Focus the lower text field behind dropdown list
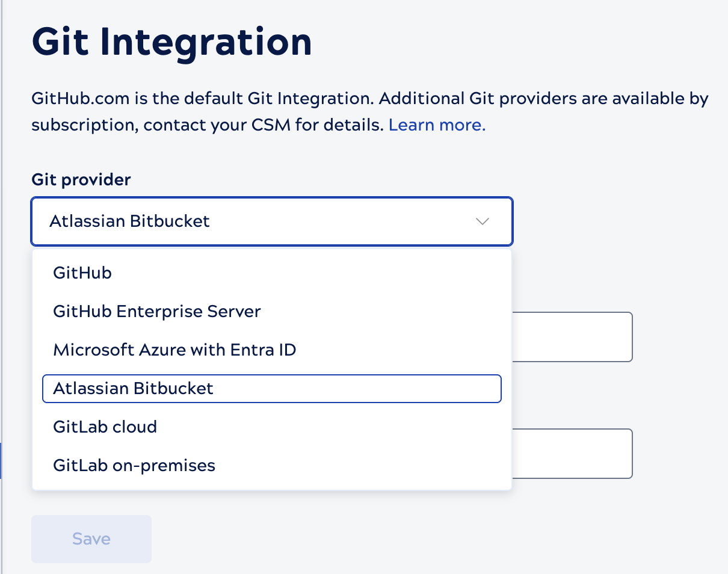Viewport: 728px width, 574px height. pyautogui.click(x=572, y=454)
